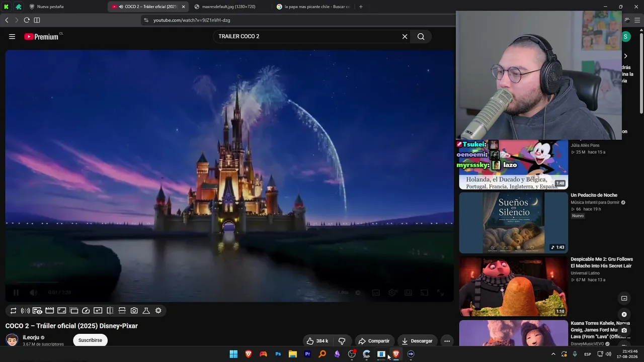
Task: Click the audio boost wave icon
Action: click(x=25, y=311)
